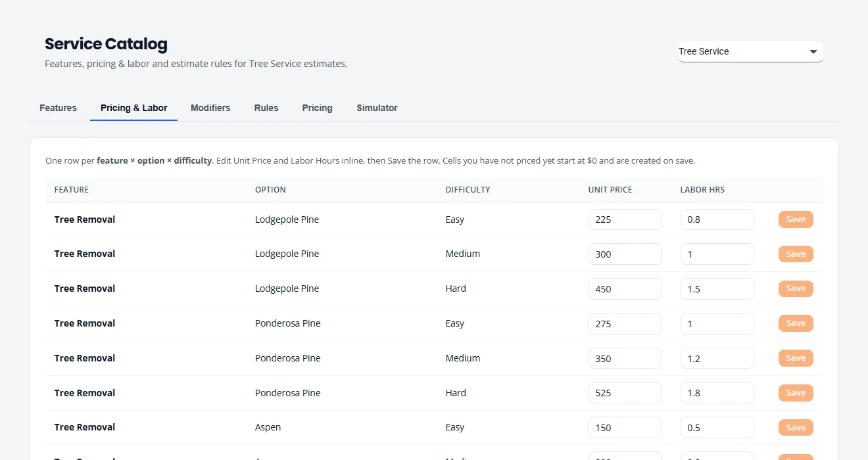Image resolution: width=868 pixels, height=460 pixels.
Task: Edit labor hours for Lodgepole Pine Easy
Action: (717, 219)
